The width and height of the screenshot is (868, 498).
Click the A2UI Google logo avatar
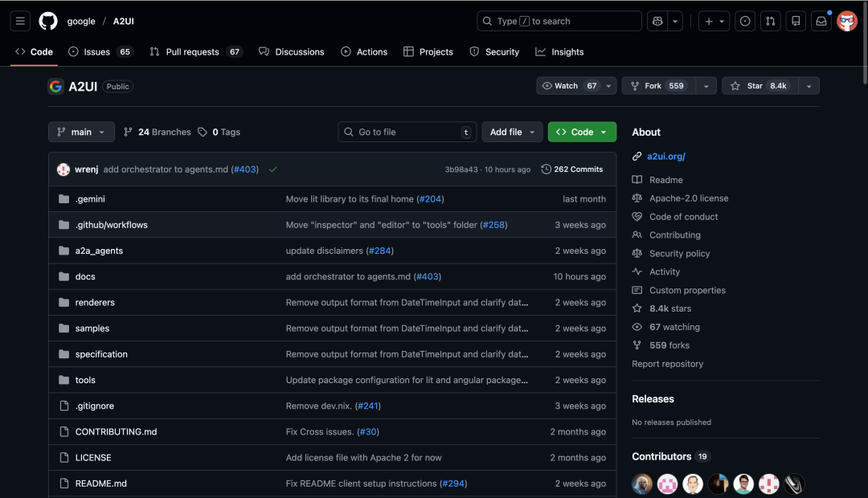(56, 86)
